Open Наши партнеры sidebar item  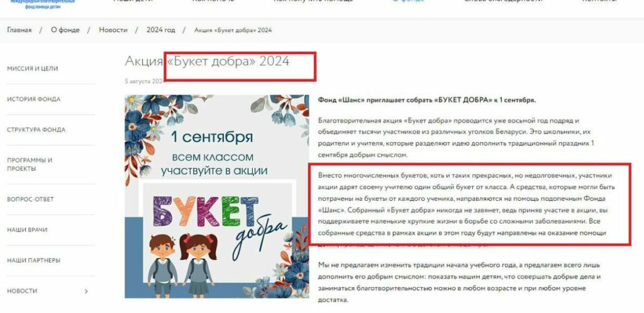point(34,260)
